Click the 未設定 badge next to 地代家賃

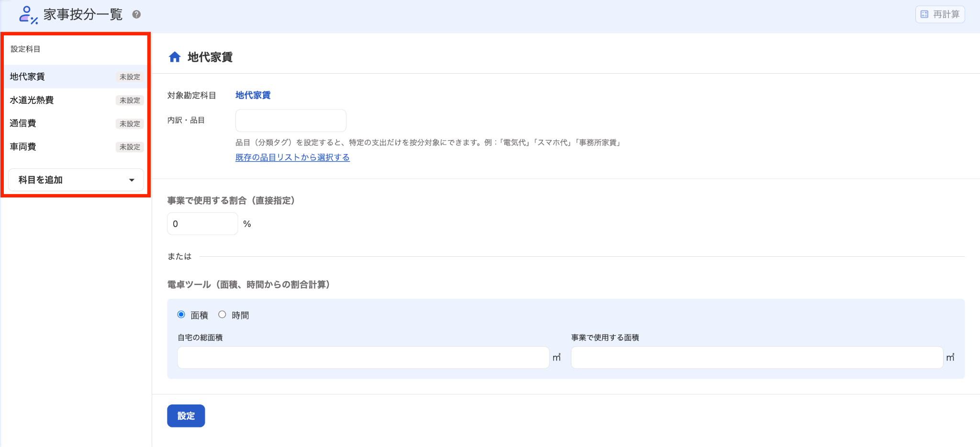(130, 77)
